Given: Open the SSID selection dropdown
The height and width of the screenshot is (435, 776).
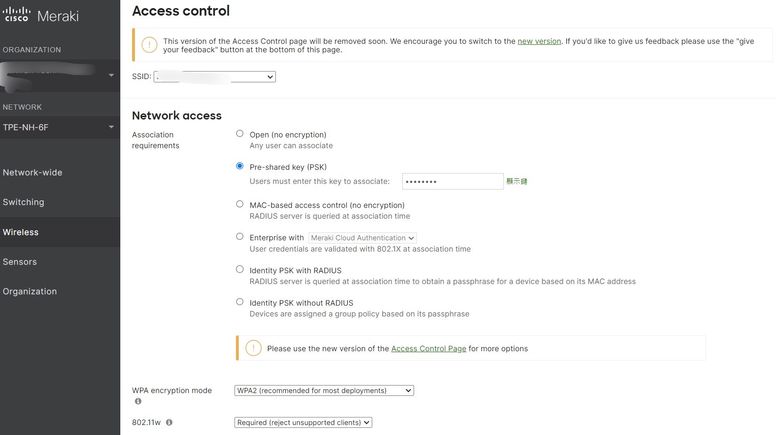Looking at the screenshot, I should click(x=215, y=76).
